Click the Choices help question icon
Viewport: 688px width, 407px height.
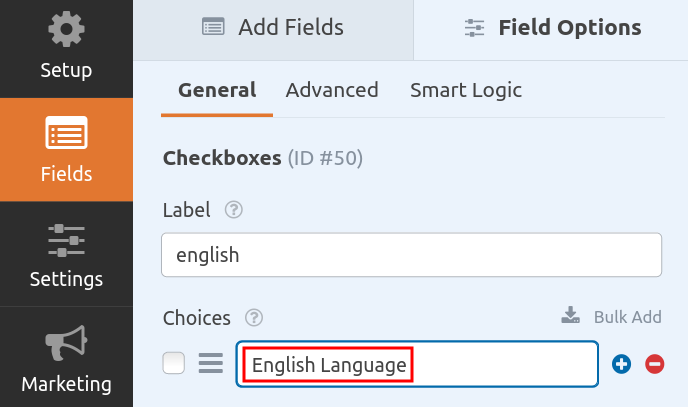tap(254, 318)
